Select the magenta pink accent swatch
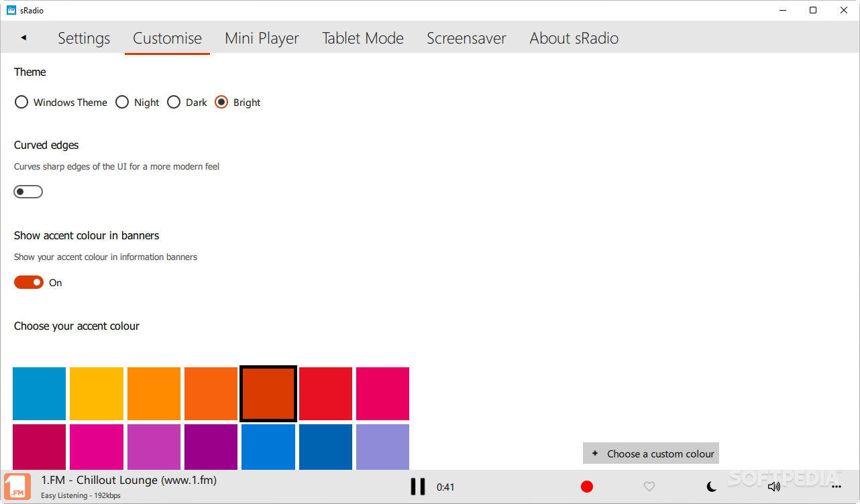The height and width of the screenshot is (504, 860). coord(97,447)
